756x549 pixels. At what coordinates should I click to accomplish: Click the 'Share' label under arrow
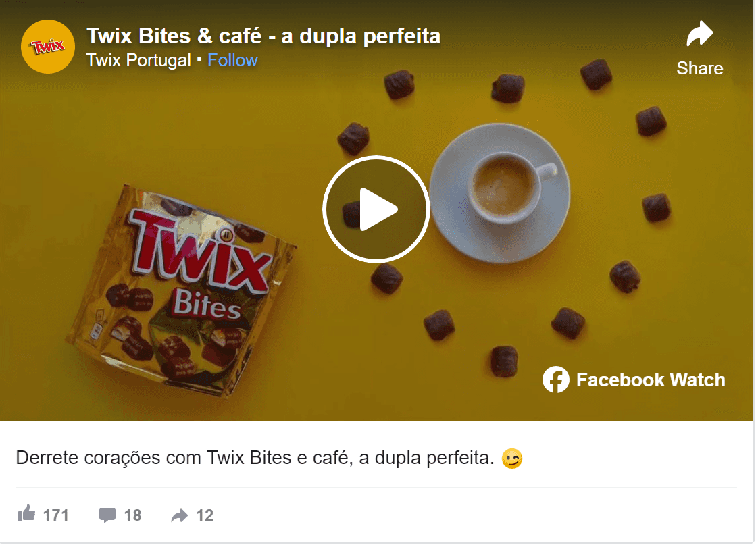[700, 68]
